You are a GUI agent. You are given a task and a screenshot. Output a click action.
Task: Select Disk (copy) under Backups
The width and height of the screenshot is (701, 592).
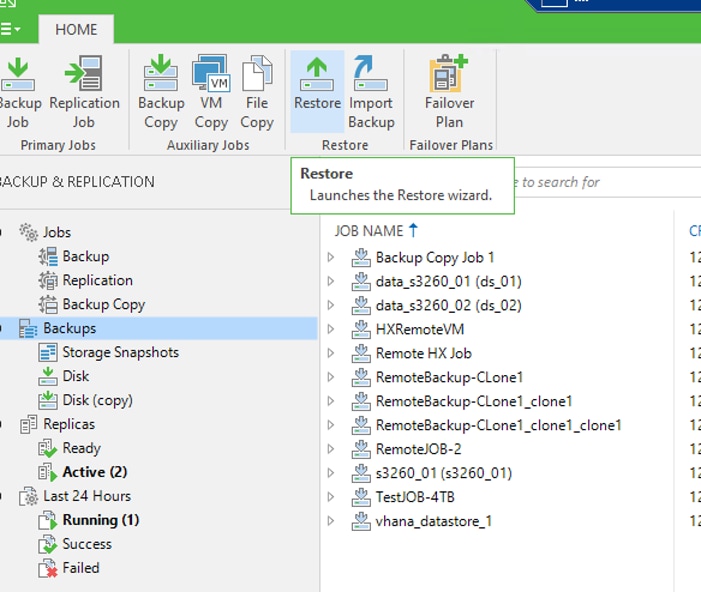(x=97, y=400)
